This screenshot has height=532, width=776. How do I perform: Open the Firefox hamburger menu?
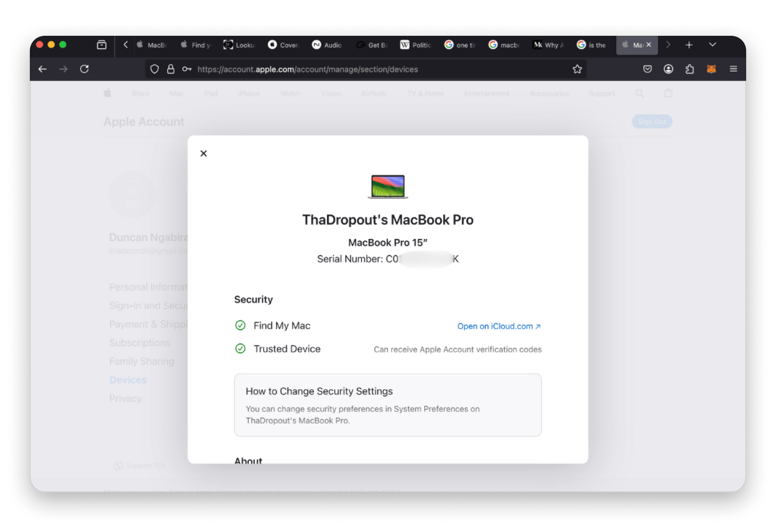tap(732, 69)
